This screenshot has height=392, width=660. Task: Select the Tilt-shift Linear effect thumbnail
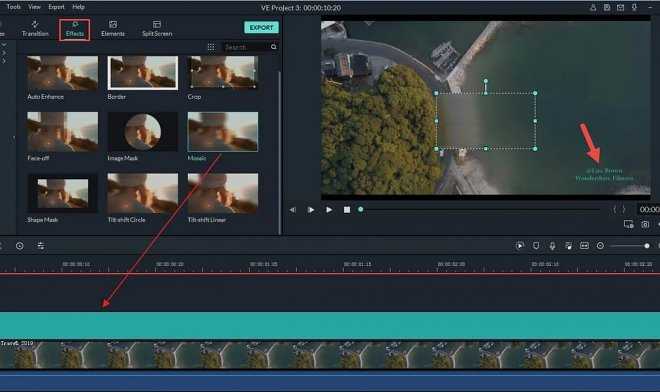[x=223, y=193]
